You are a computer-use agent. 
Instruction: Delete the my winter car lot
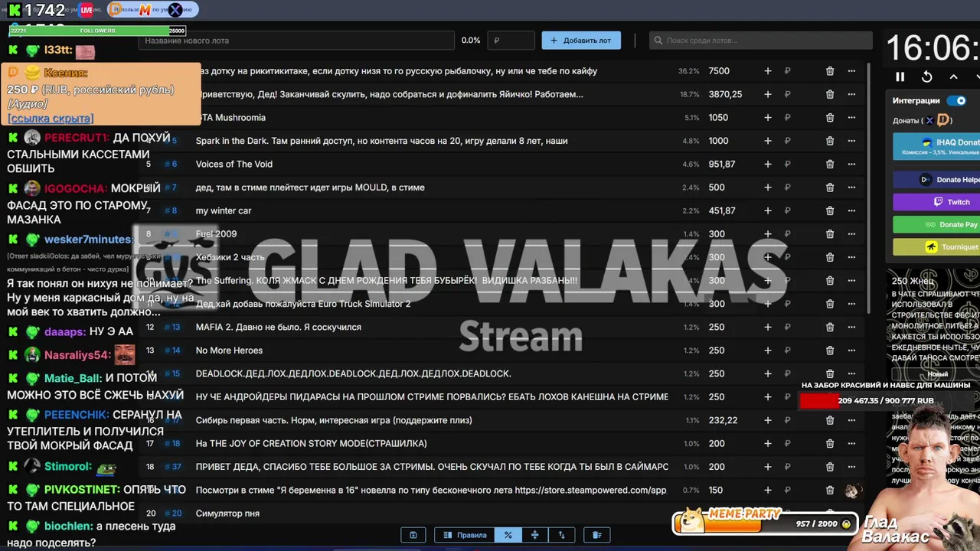point(830,210)
